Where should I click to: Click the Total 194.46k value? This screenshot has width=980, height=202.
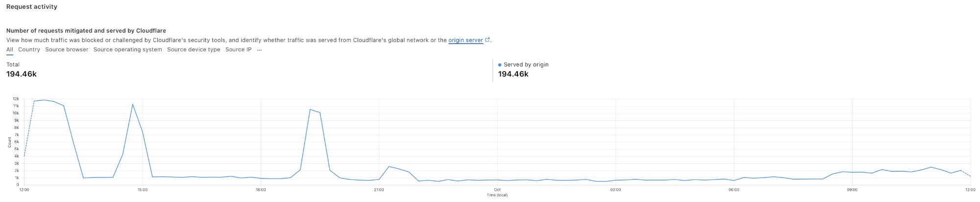(22, 74)
